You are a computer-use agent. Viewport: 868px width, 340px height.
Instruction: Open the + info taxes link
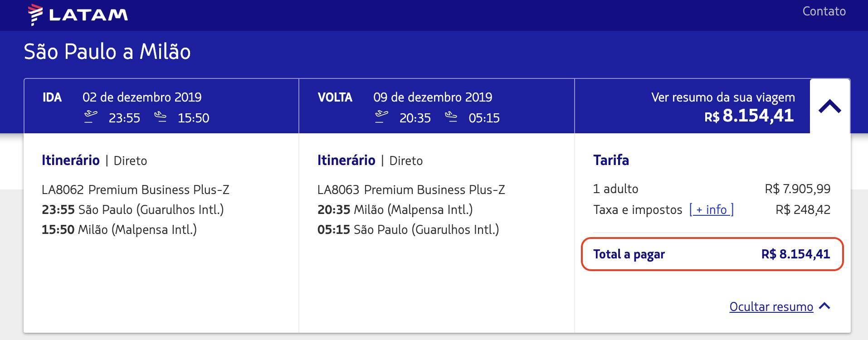(712, 209)
